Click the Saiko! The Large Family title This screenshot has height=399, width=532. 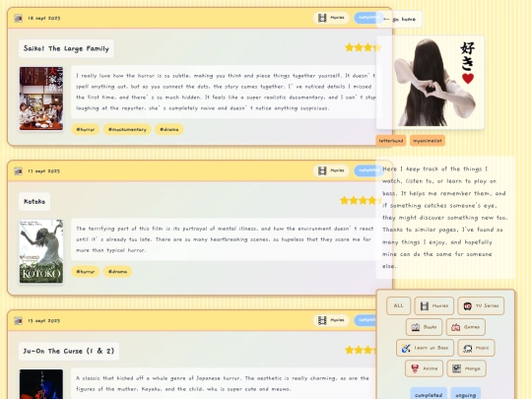(66, 48)
